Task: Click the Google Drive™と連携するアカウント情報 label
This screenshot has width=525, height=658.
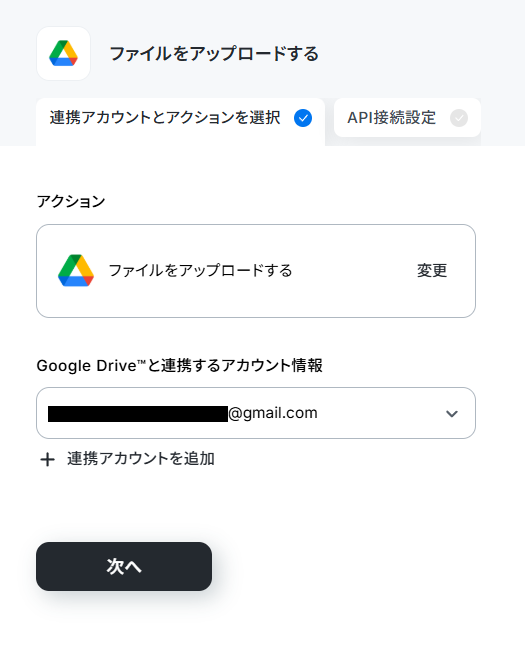Action: pyautogui.click(x=180, y=366)
